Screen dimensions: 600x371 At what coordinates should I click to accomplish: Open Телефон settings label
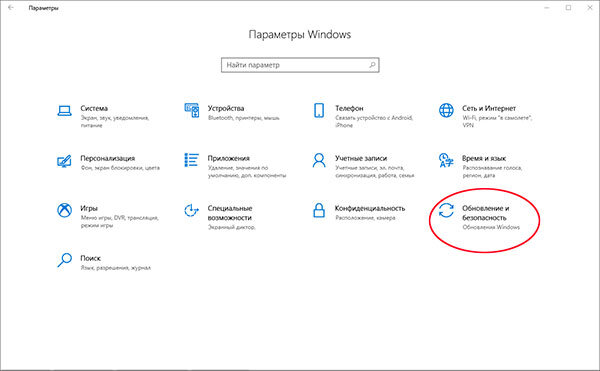tap(349, 108)
